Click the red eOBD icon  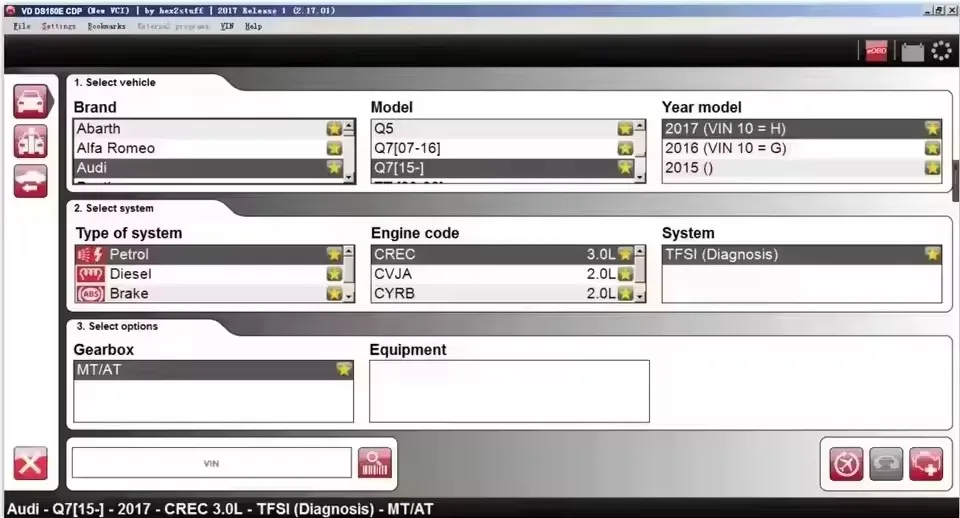(876, 51)
